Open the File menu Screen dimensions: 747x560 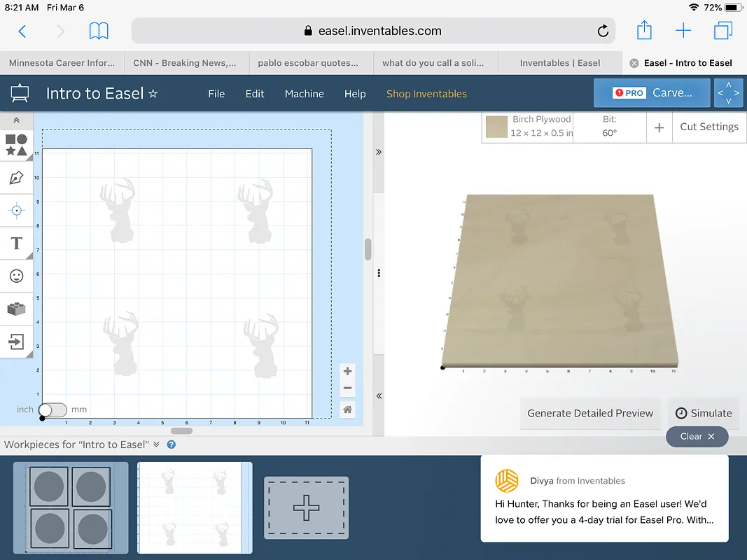pyautogui.click(x=216, y=94)
